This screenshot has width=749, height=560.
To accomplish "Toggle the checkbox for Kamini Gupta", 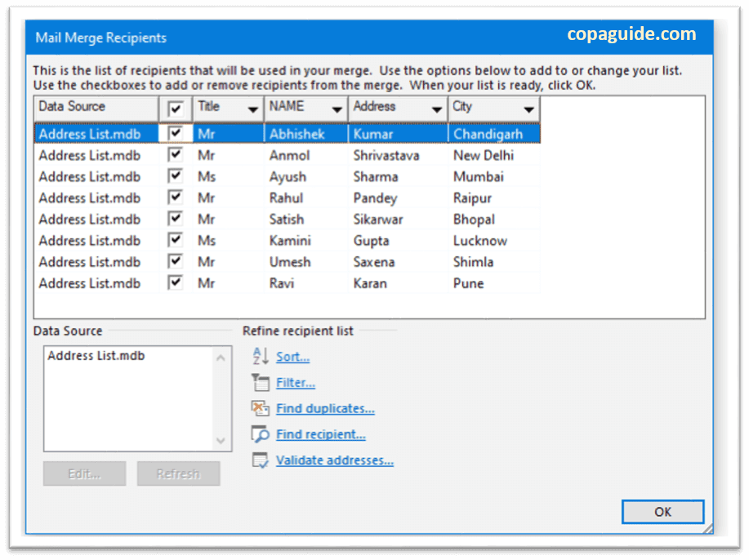I will [x=175, y=240].
